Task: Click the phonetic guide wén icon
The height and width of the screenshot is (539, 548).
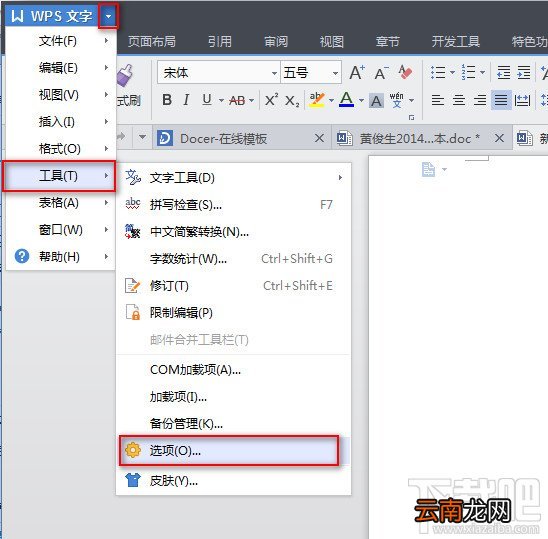Action: [x=397, y=100]
